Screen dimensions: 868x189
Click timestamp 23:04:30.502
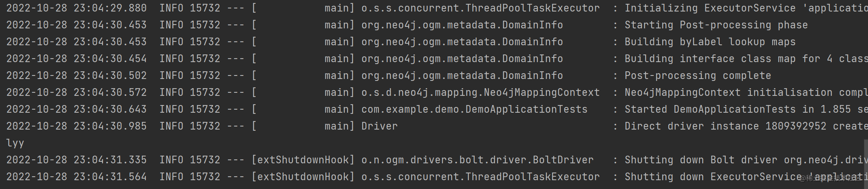[x=110, y=76]
